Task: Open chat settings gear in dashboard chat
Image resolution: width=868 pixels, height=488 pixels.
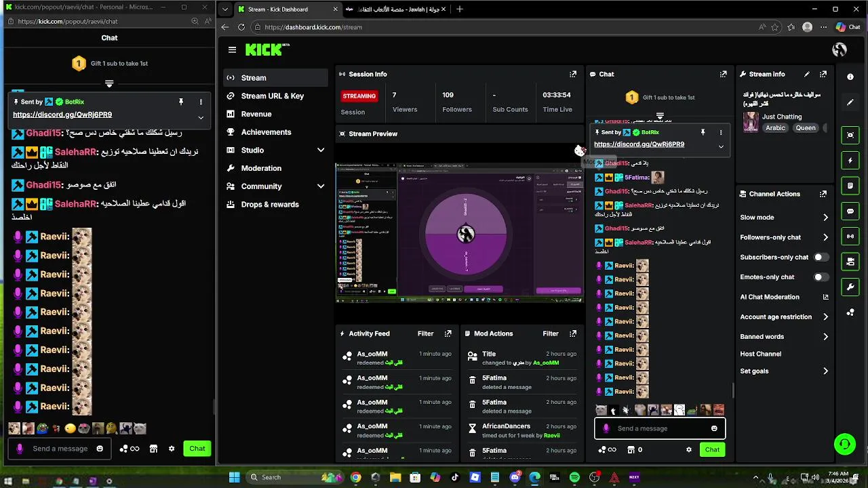Action: [x=689, y=449]
